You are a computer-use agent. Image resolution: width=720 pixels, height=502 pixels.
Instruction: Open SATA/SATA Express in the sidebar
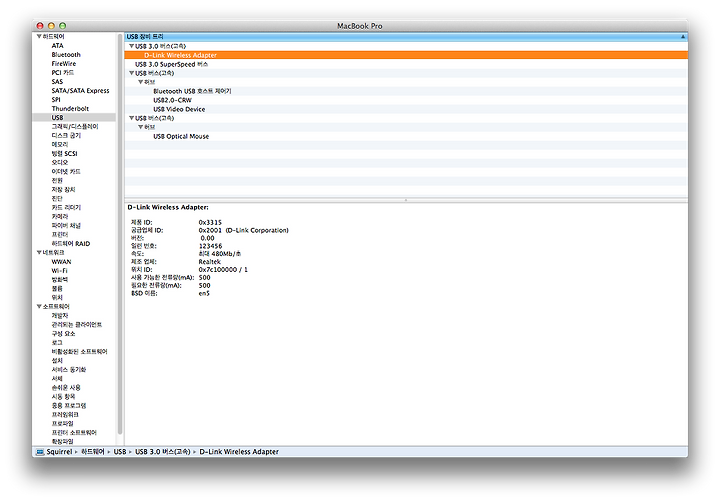coord(80,90)
